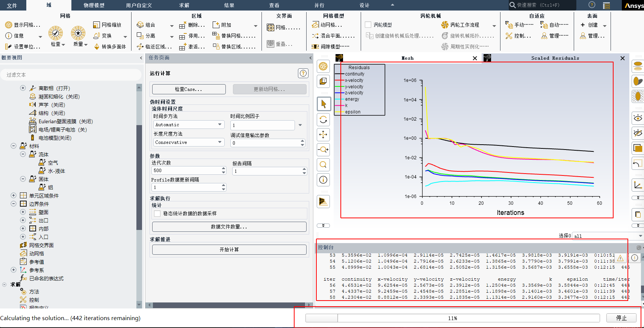Switch to the 用户自定义 ribbon tab
Screen dimensions: 644x328
[x=139, y=5]
